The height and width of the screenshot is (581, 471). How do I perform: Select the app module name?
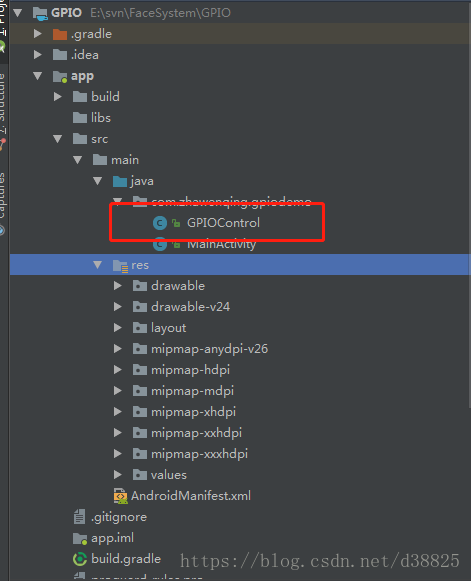tap(82, 76)
